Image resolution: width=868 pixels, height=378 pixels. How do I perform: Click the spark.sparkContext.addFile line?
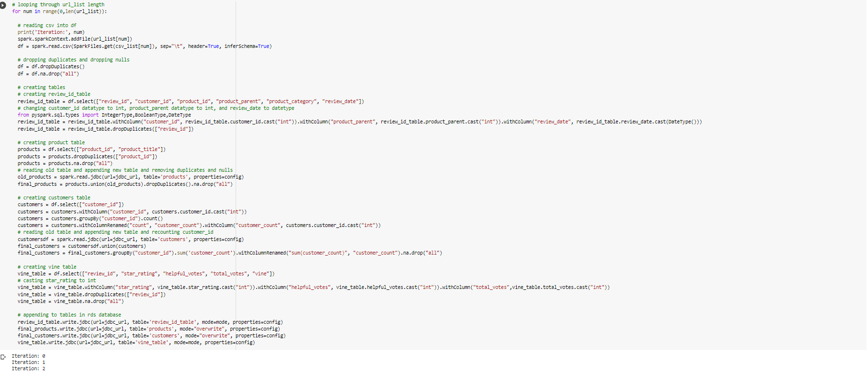(75, 39)
